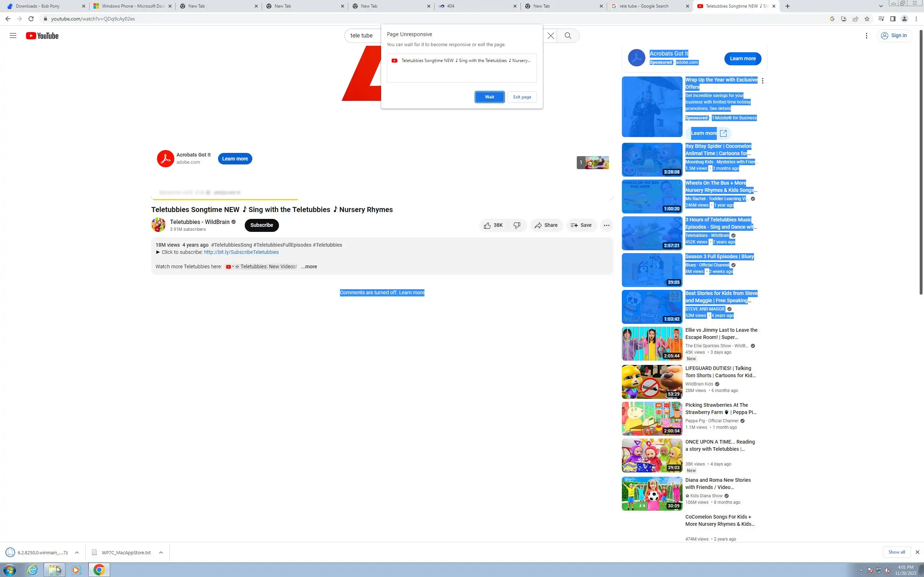Open the YouTube hamburger guide menu

[x=13, y=35]
